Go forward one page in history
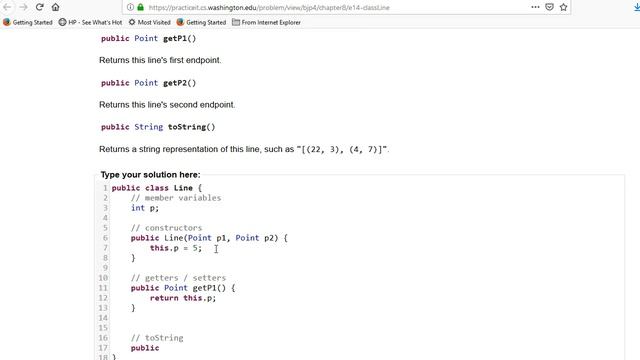This screenshot has height=360, width=640. click(x=23, y=7)
